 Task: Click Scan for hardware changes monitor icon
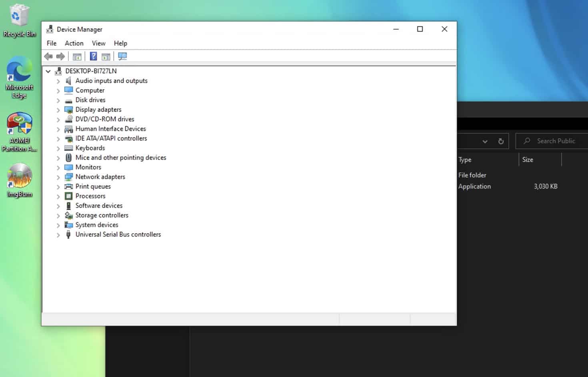(x=122, y=56)
